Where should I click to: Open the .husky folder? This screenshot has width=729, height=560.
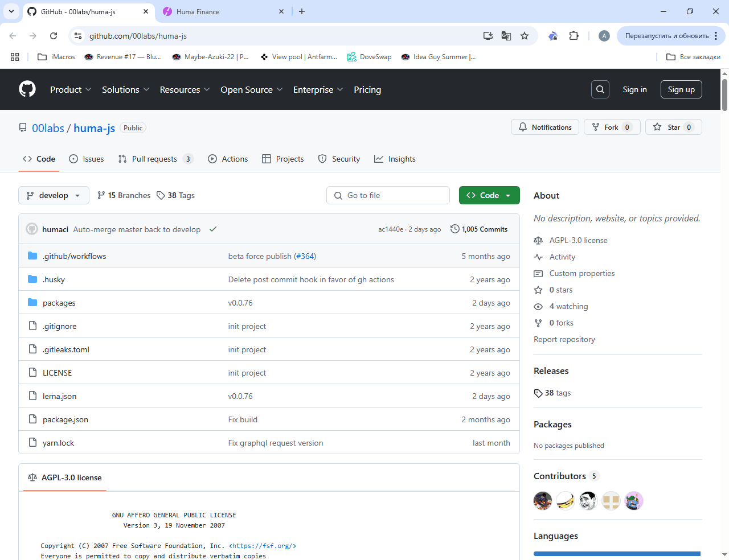pyautogui.click(x=54, y=279)
